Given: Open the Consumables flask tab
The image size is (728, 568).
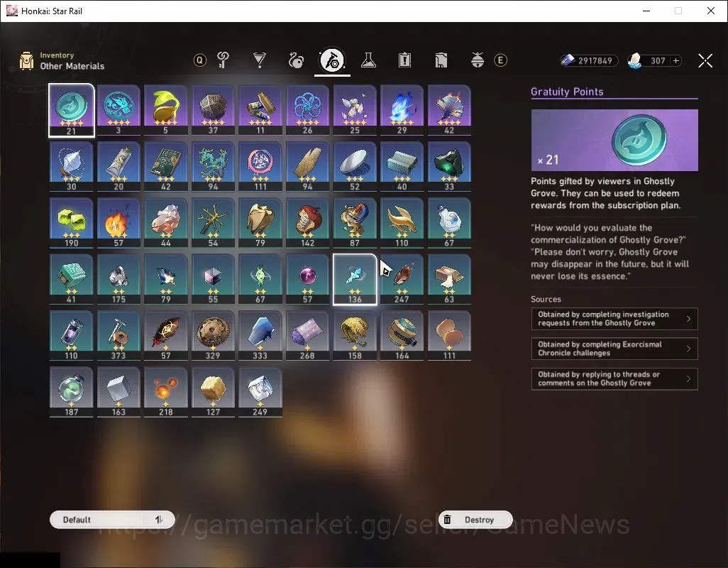Looking at the screenshot, I should click(x=369, y=60).
